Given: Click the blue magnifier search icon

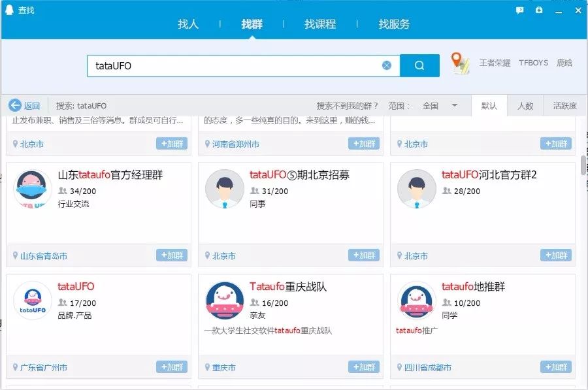Looking at the screenshot, I should click(419, 65).
